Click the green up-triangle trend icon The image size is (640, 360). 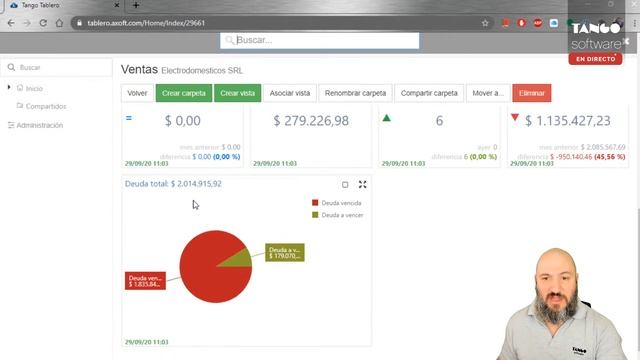(x=387, y=118)
